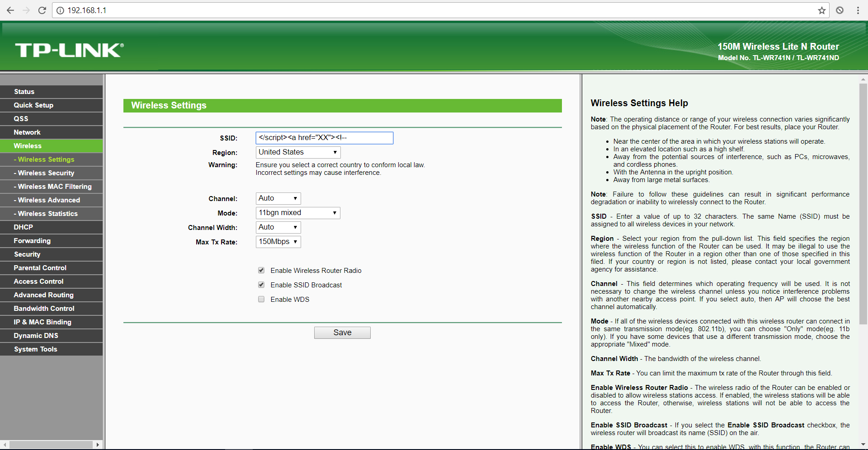The width and height of the screenshot is (868, 450).
Task: Open the Channel dropdown set to Auto
Action: tap(278, 198)
